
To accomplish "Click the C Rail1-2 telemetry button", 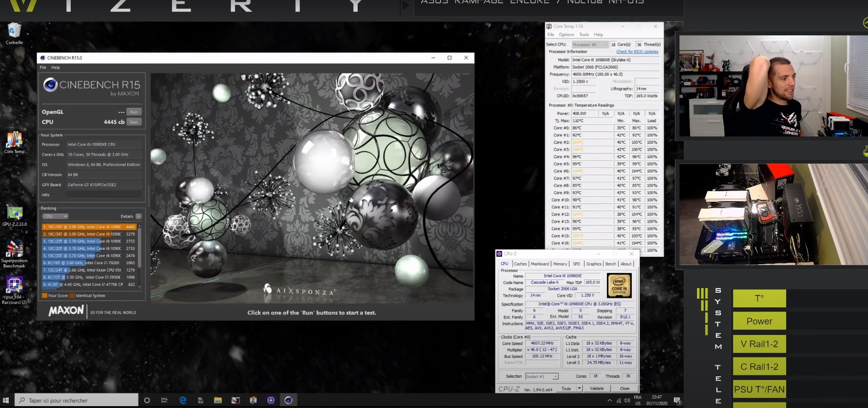I will [759, 367].
